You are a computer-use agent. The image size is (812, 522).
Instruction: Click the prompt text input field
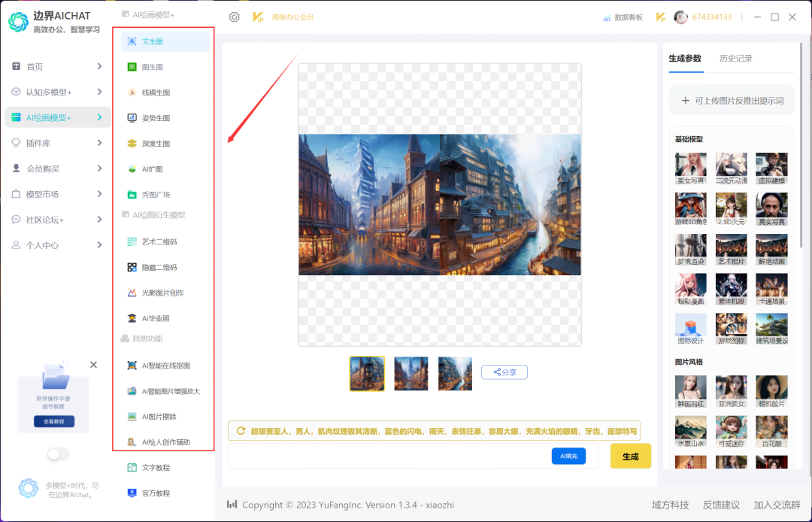(389, 457)
